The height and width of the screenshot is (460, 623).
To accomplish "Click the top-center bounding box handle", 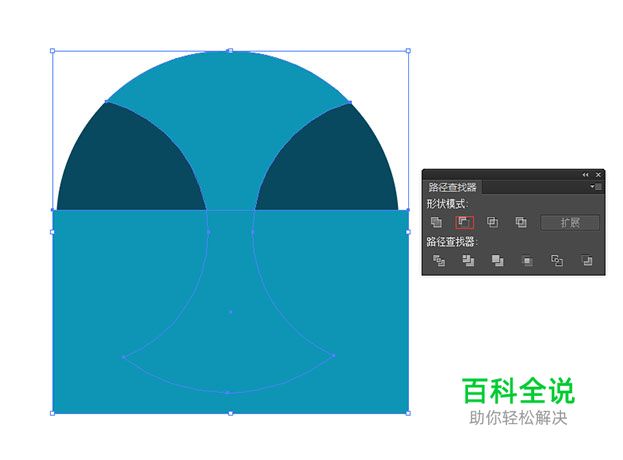I will (230, 50).
